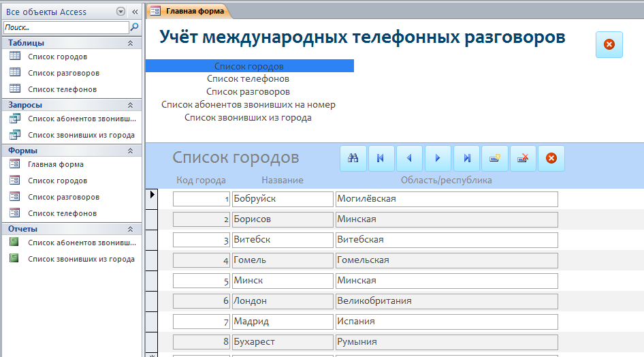644x357 pixels.
Task: Collapse the Формы group
Action: (x=130, y=151)
